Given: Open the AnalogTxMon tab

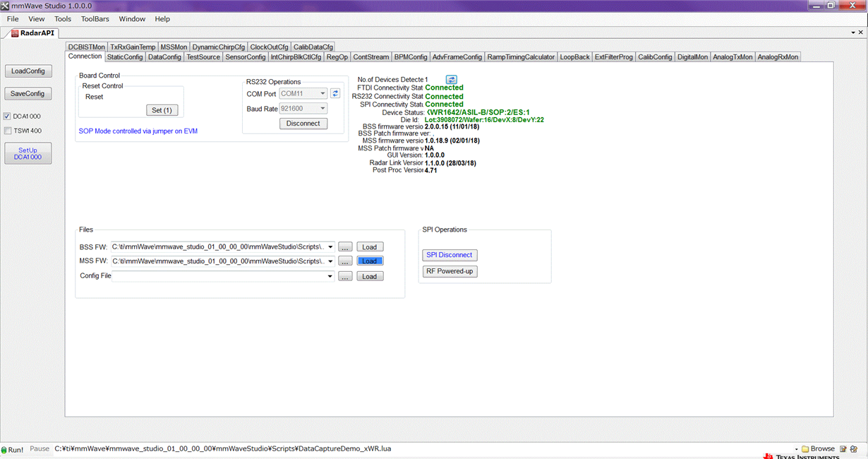Looking at the screenshot, I should coord(733,57).
